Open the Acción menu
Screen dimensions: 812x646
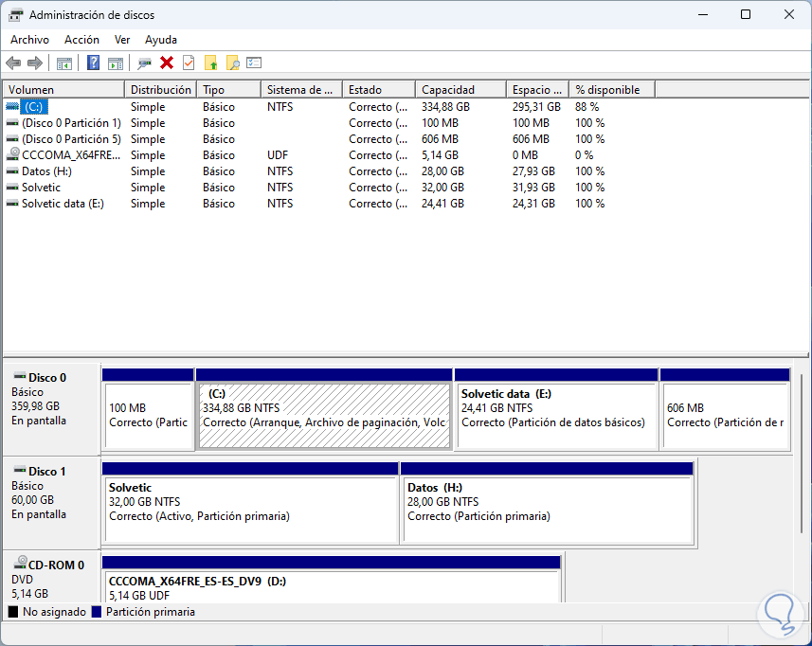[x=81, y=40]
